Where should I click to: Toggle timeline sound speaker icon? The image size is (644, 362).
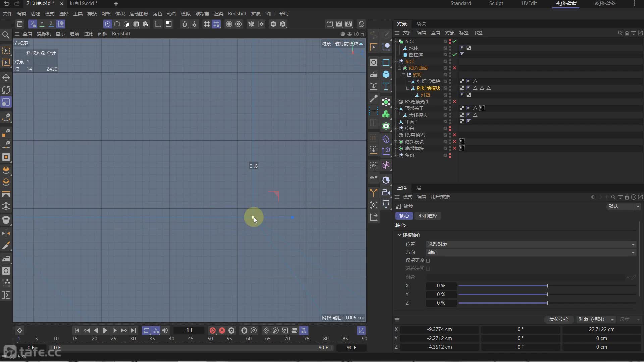pyautogui.click(x=165, y=330)
